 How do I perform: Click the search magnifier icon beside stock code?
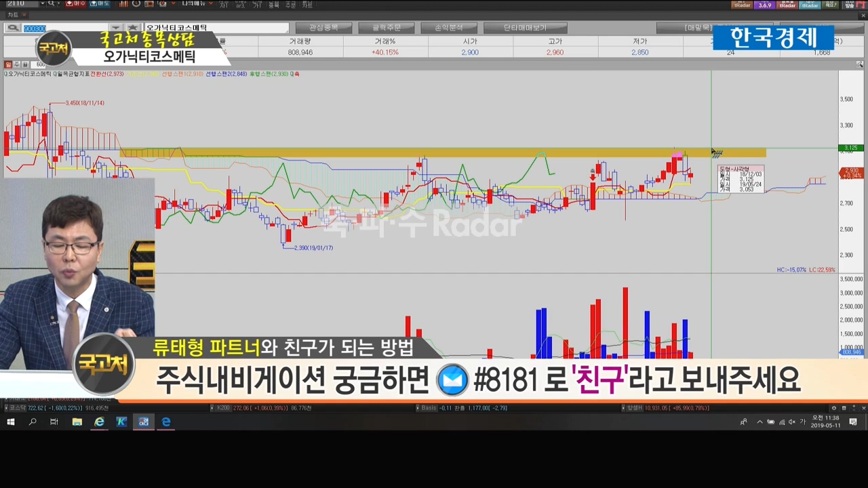pos(12,28)
